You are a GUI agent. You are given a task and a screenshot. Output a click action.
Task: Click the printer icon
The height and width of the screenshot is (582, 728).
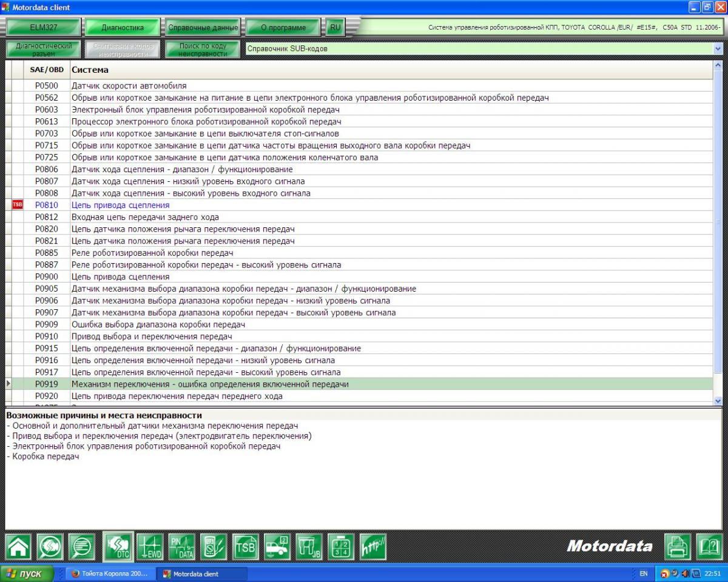(677, 546)
